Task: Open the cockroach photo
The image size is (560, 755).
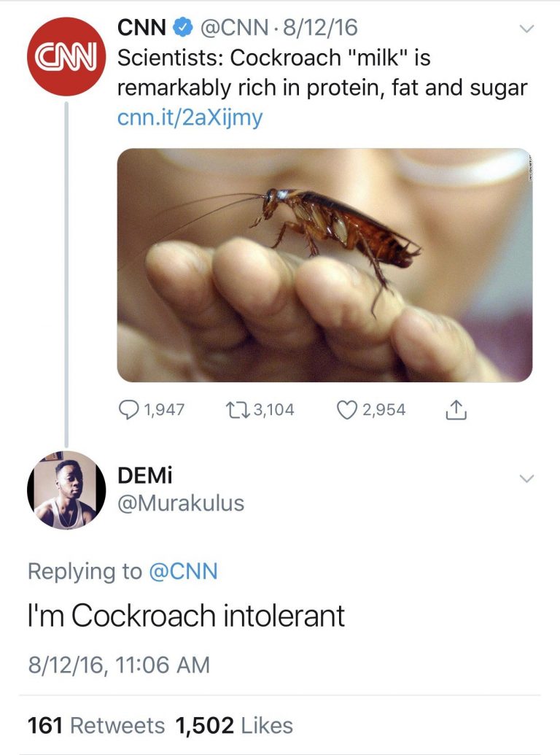Action: point(324,266)
